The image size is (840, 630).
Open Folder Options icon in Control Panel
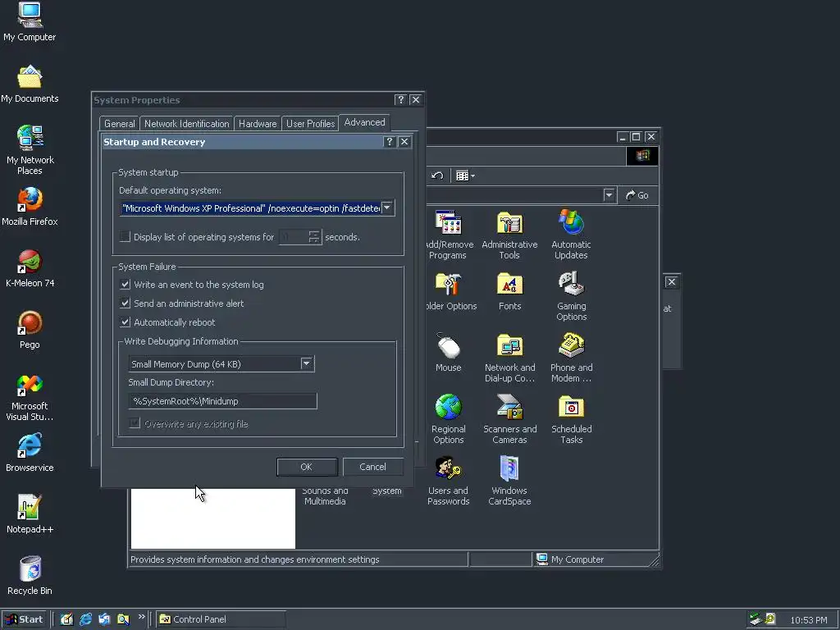pyautogui.click(x=451, y=291)
